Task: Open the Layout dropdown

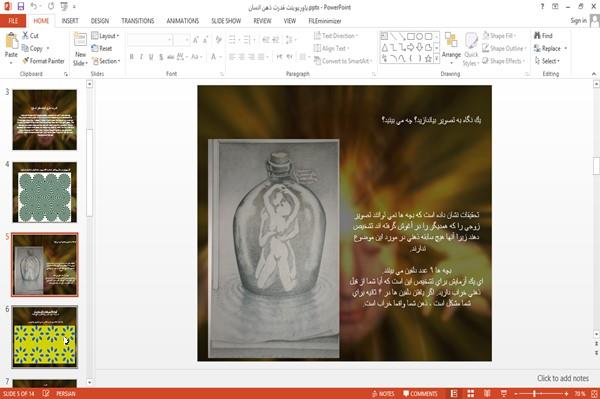Action: point(105,36)
